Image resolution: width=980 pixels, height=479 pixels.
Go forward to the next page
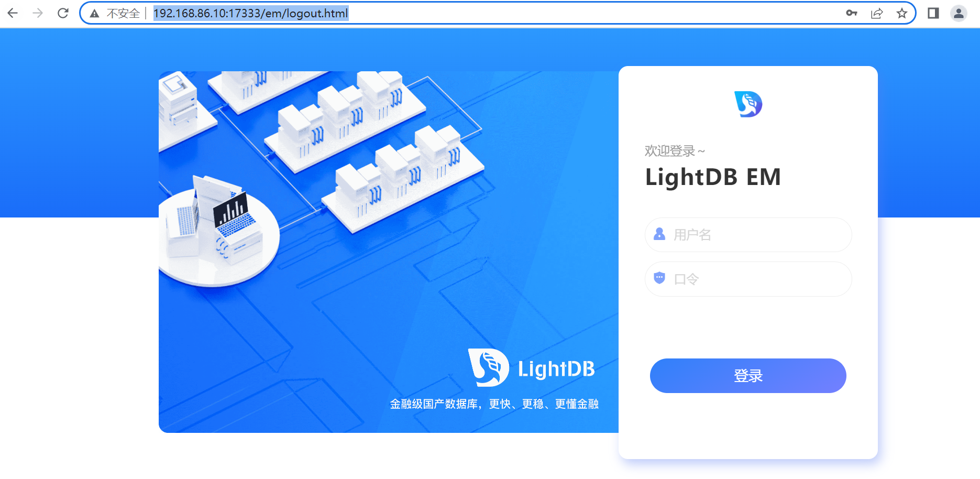[38, 13]
